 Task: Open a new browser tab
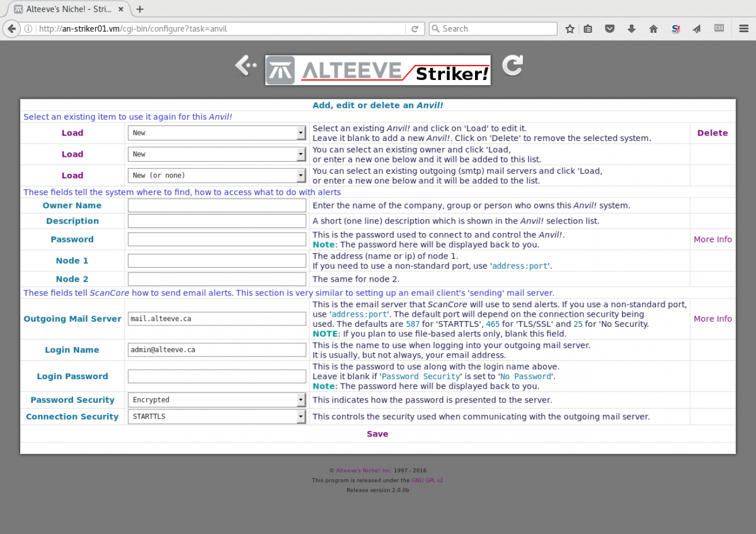coord(140,9)
